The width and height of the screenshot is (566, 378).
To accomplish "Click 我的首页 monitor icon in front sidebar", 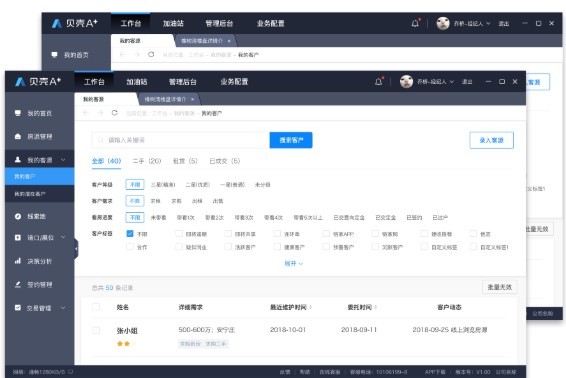I will pos(18,113).
